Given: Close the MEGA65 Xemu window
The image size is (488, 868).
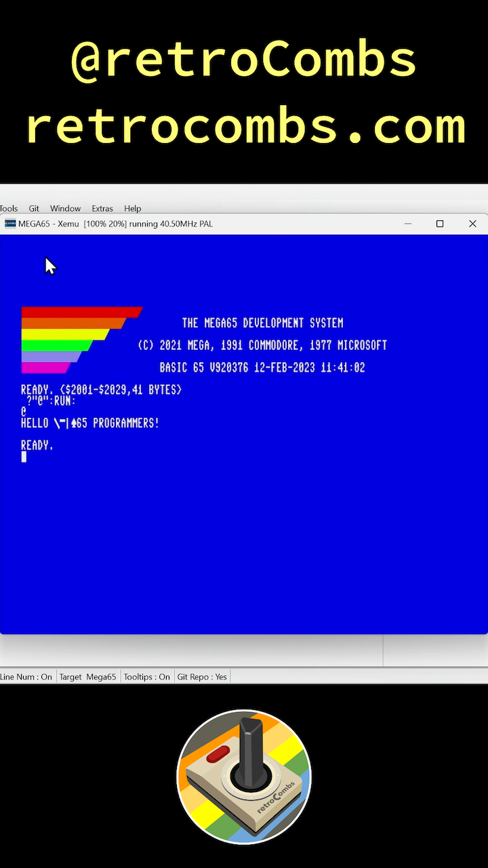Looking at the screenshot, I should [x=472, y=224].
